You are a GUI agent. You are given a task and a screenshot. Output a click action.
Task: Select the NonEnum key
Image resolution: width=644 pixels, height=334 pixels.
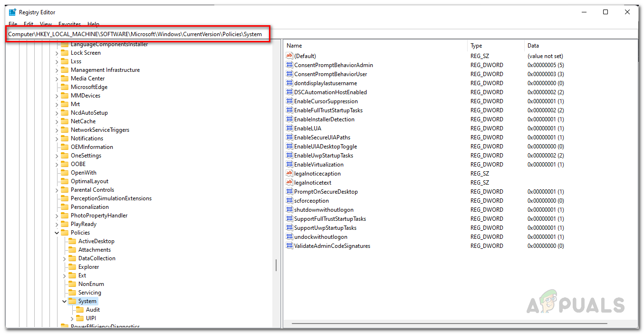(91, 284)
